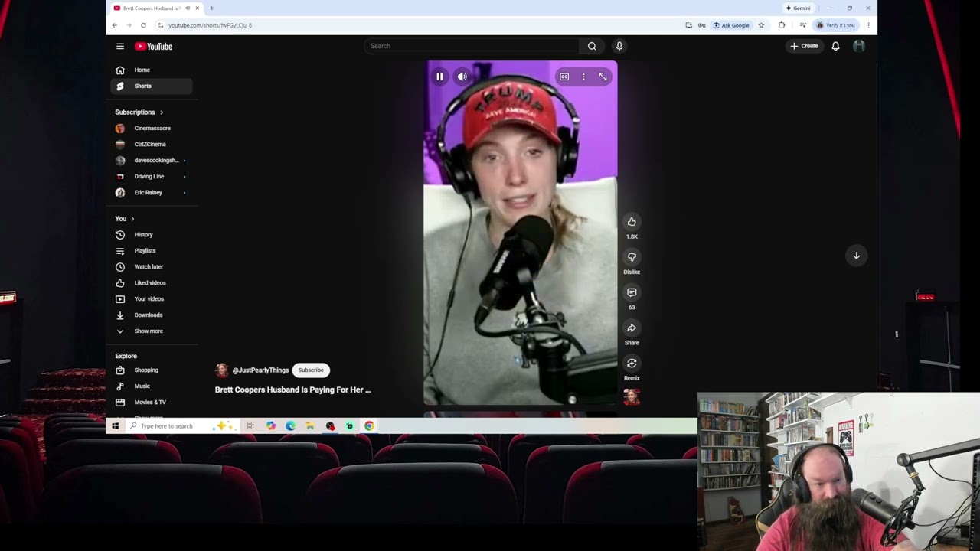Image resolution: width=980 pixels, height=551 pixels.
Task: Open Watch later playlist
Action: point(151,267)
